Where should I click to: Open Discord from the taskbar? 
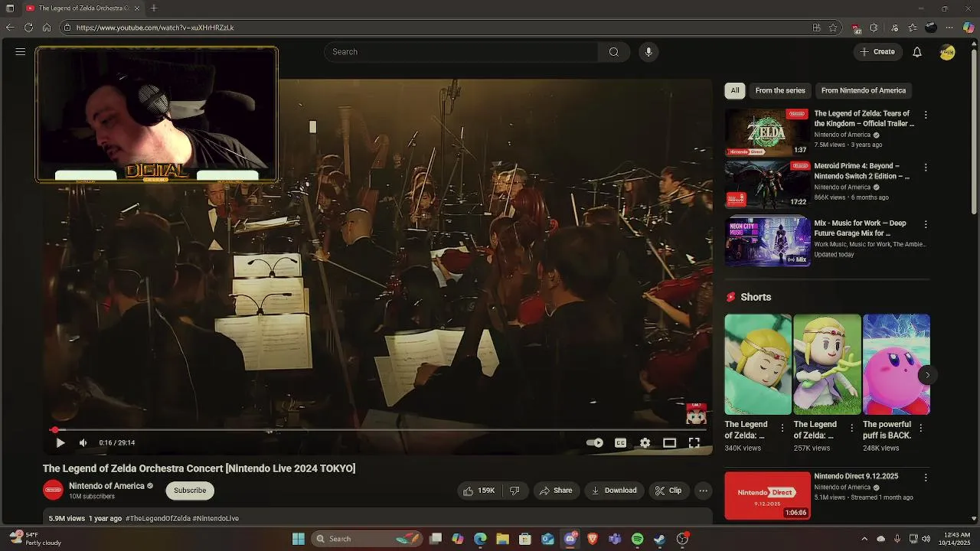pos(570,539)
